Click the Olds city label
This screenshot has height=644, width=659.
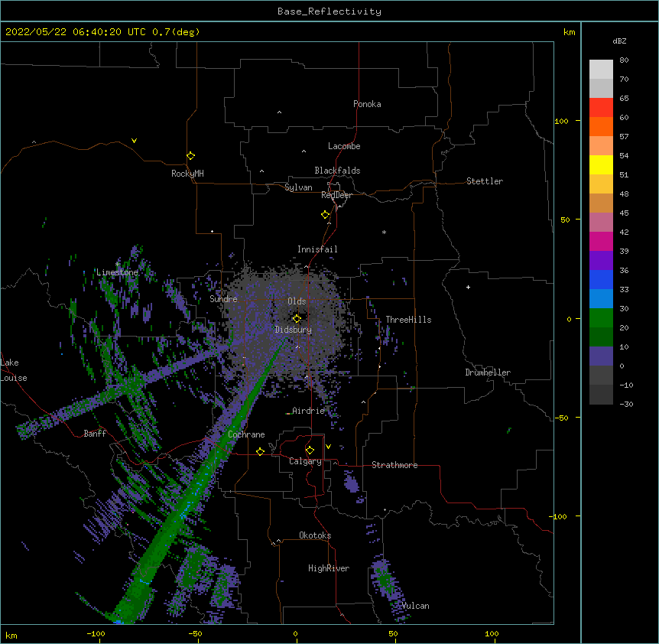[x=297, y=301]
